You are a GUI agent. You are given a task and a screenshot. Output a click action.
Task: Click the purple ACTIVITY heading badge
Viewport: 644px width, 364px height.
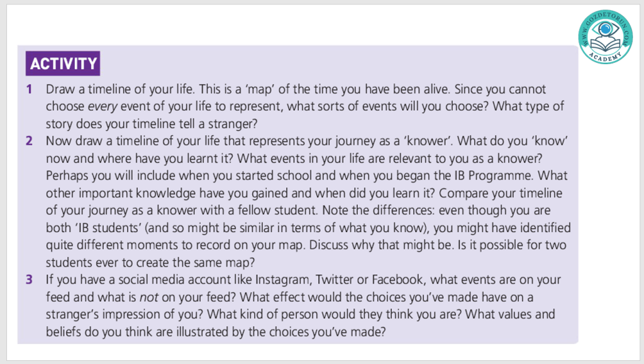pos(64,63)
